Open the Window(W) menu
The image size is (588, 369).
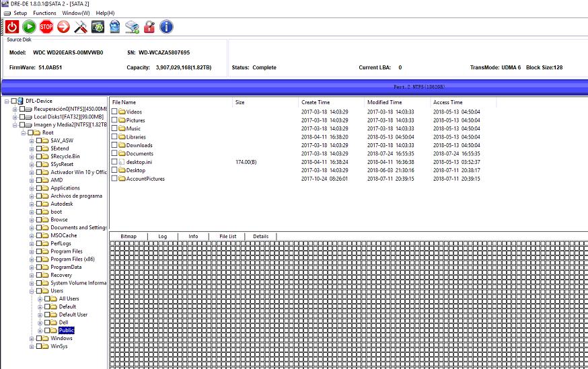tap(76, 13)
